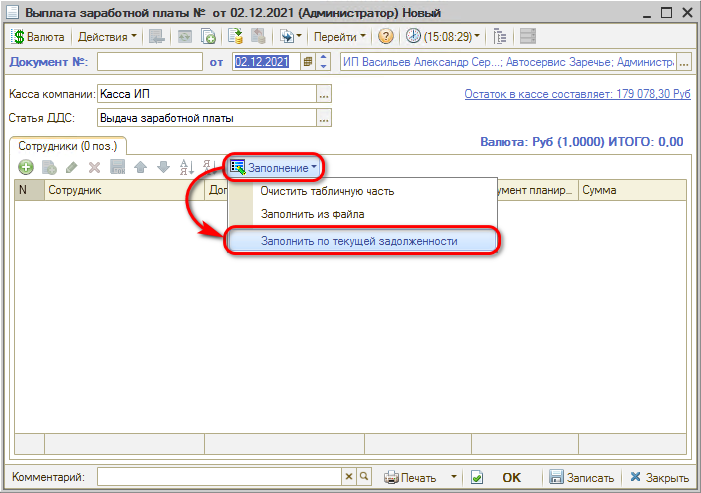Select Заполнить из файла option

312,213
